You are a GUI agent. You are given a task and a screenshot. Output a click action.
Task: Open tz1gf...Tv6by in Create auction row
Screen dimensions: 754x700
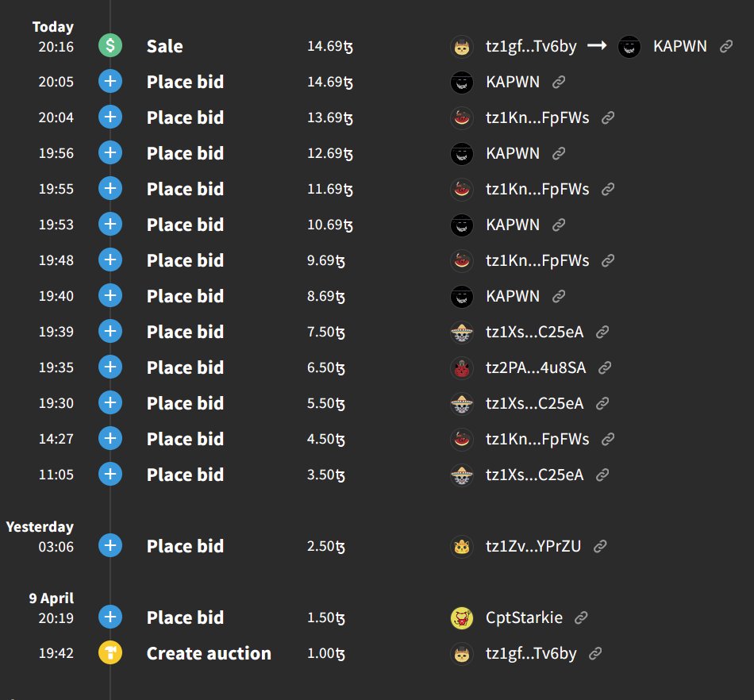(x=531, y=653)
